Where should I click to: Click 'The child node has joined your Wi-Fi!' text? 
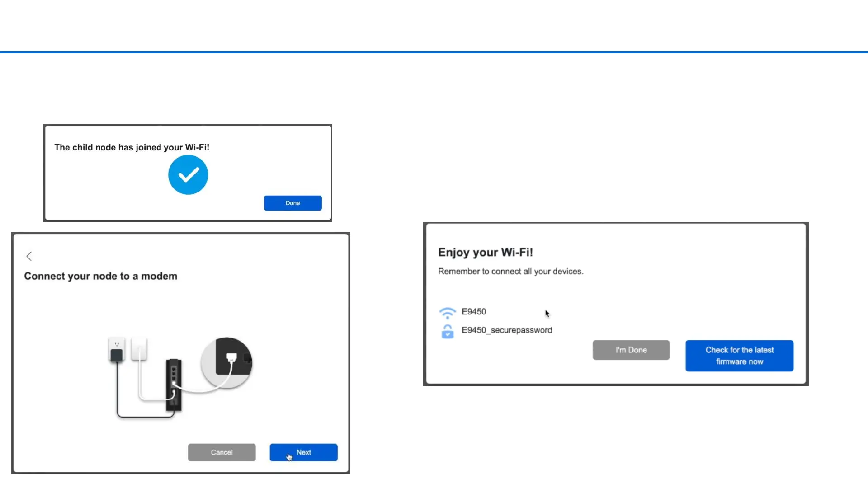pos(132,147)
